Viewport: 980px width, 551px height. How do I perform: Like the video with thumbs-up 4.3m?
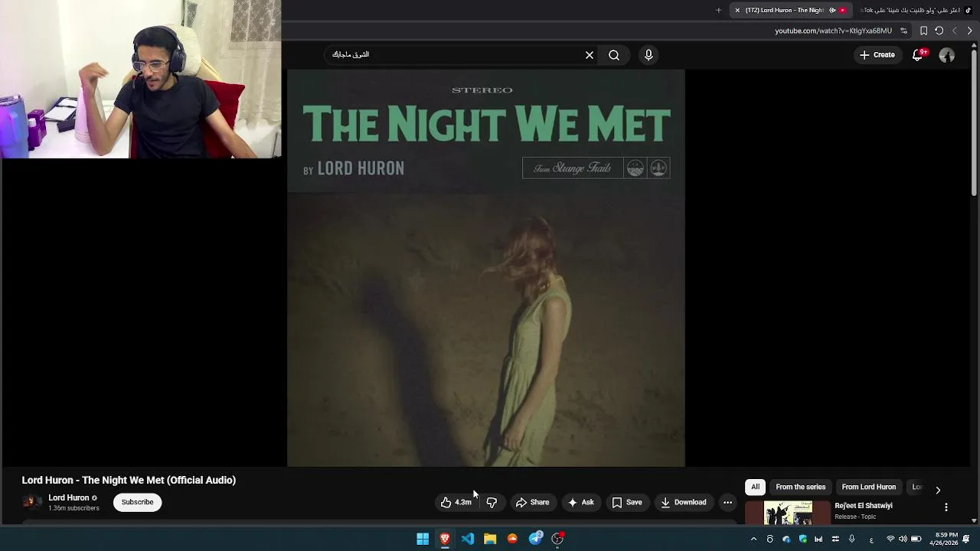(456, 502)
